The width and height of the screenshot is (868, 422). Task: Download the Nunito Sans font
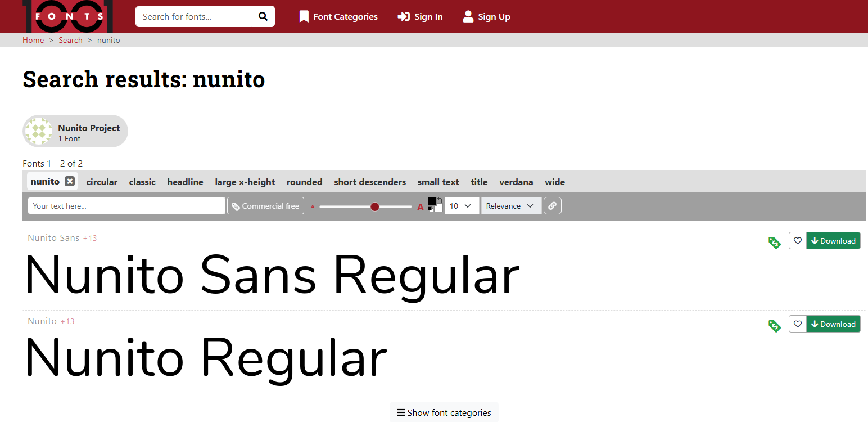click(833, 241)
